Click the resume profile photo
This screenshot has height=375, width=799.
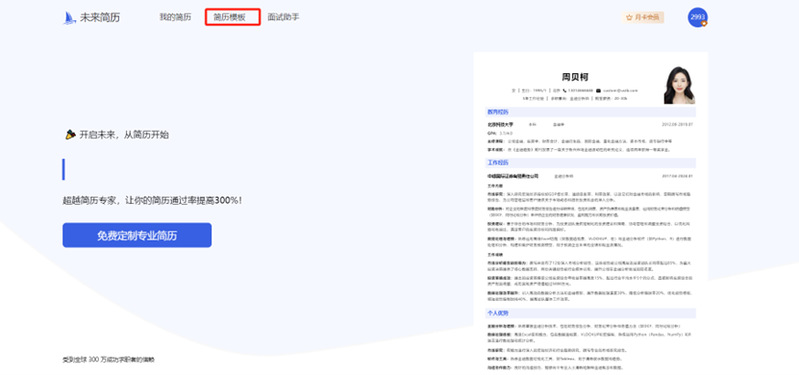(x=679, y=85)
